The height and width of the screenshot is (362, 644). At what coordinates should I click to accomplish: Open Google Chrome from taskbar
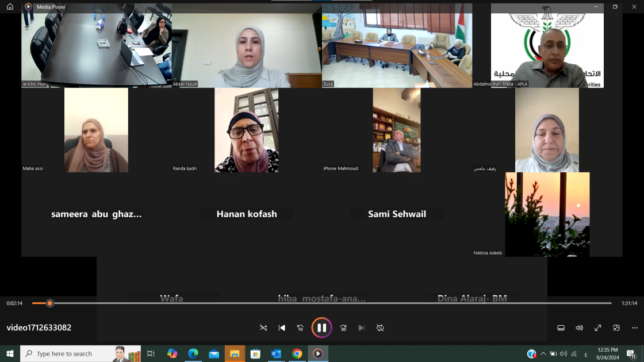point(297,353)
